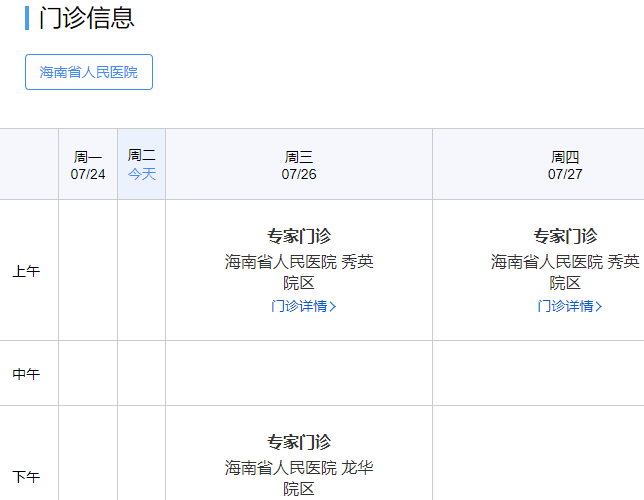Image resolution: width=644 pixels, height=500 pixels.
Task: Select the 周四 07/27 column header
Action: tap(564, 165)
